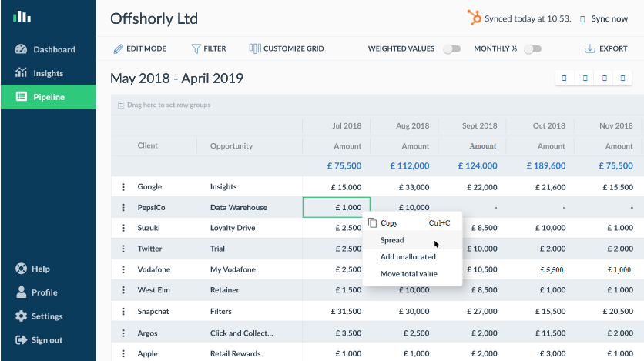Open the Filter options

point(209,48)
